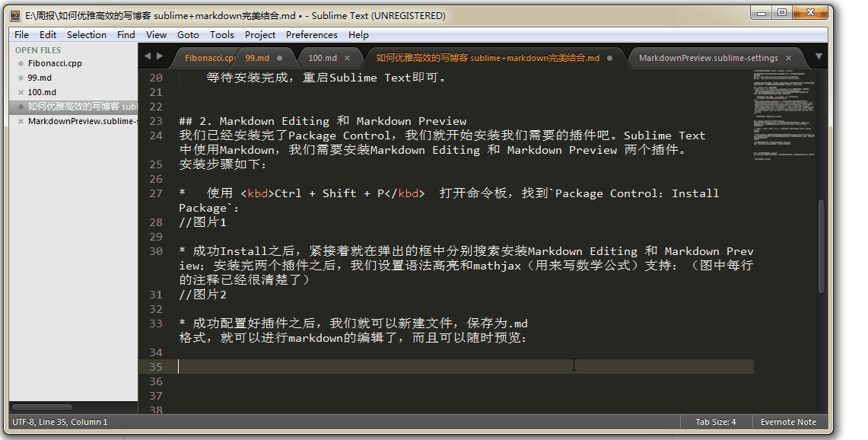Close MarkdownPreview.sublime-settings from sidebar x icon
Screen dimensions: 868x440
click(21, 121)
